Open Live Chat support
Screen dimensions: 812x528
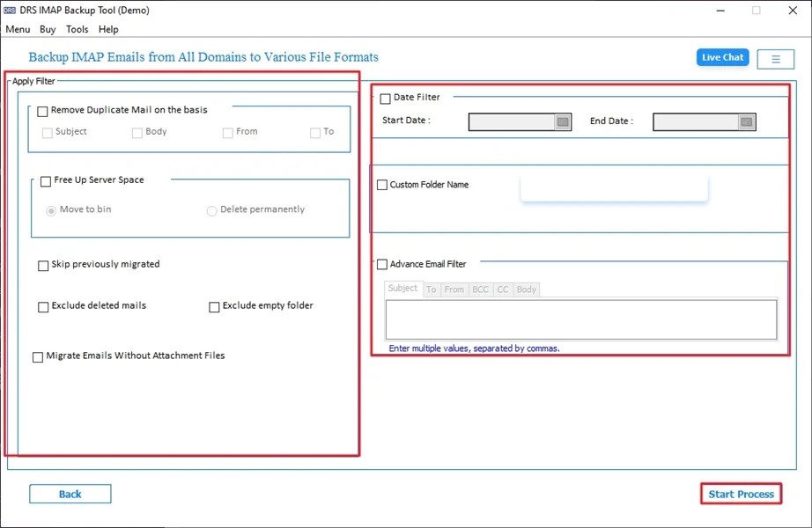tap(722, 57)
